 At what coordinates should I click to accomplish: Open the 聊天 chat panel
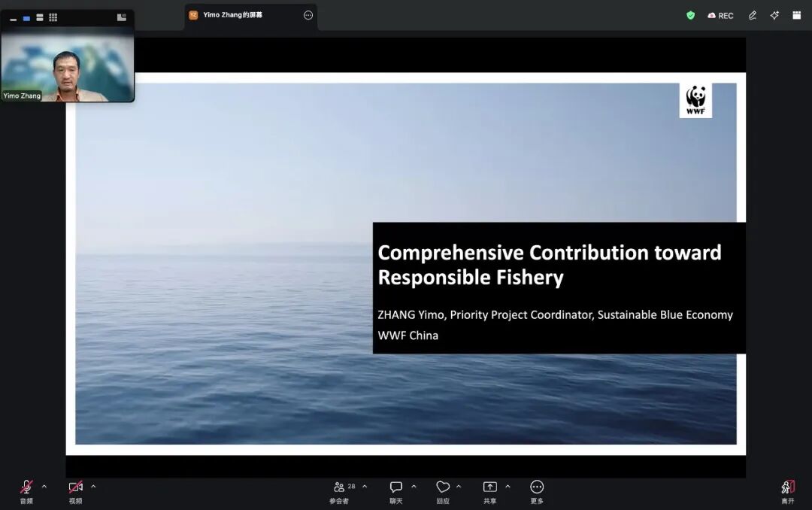396,493
